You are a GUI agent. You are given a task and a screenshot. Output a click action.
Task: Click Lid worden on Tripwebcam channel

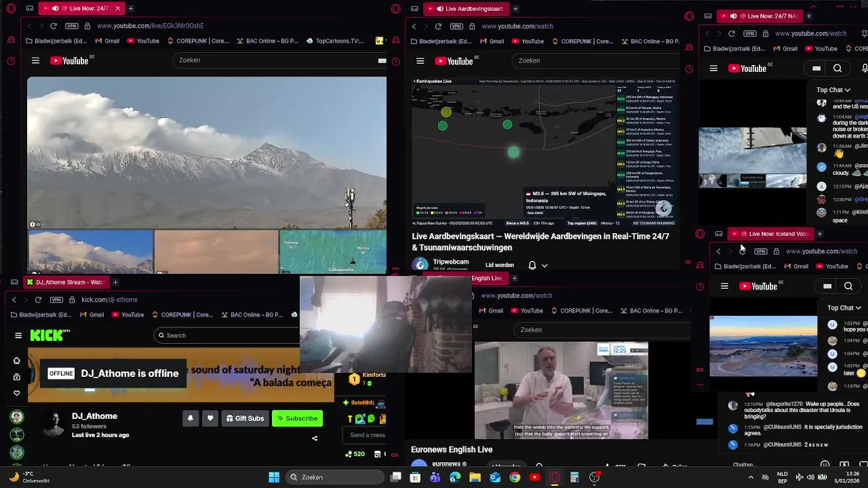pos(500,266)
